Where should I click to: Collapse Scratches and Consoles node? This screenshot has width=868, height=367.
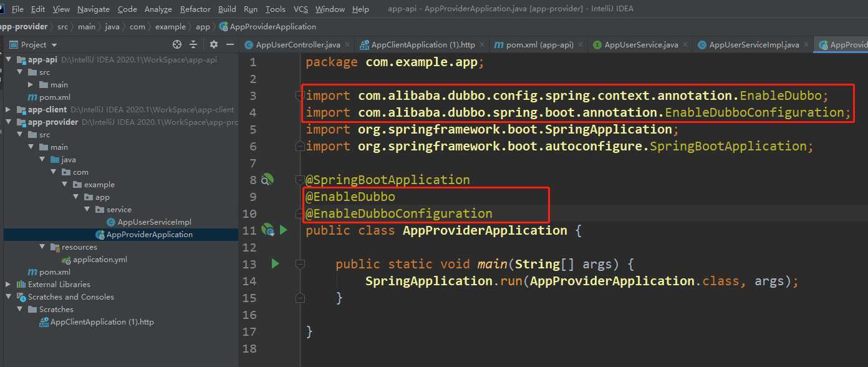8,296
